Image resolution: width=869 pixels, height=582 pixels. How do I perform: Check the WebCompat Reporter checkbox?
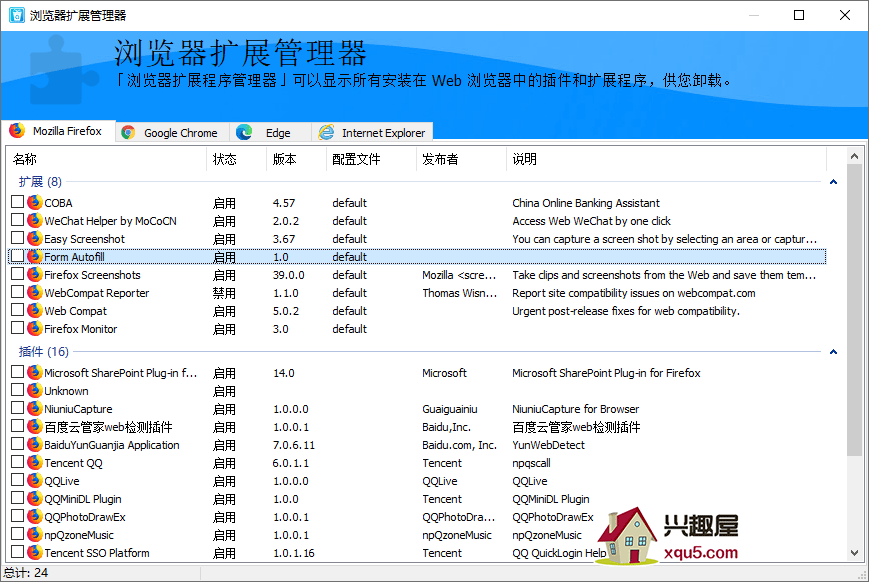[17, 292]
